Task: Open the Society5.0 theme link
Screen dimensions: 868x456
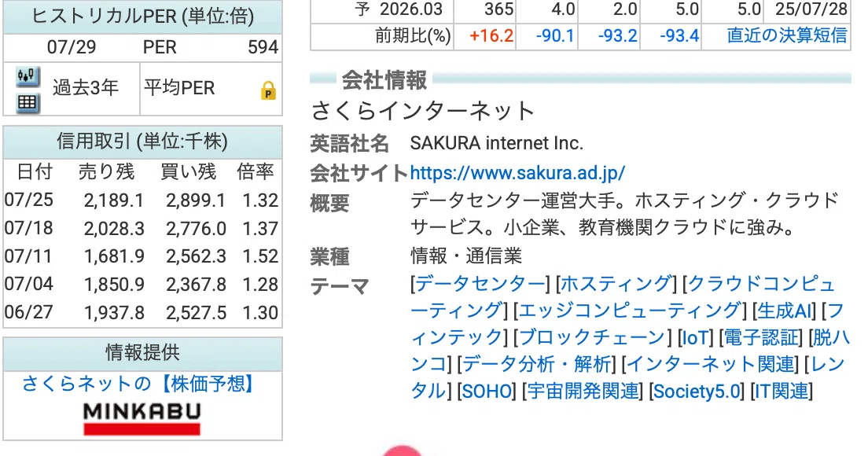Action: click(697, 392)
